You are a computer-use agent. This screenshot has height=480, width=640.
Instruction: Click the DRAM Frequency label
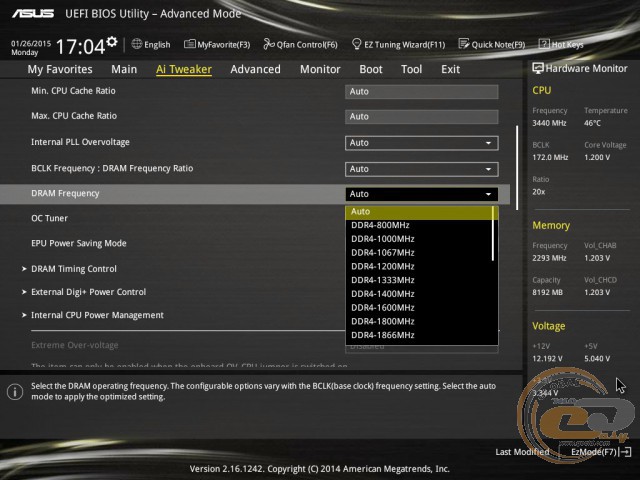point(65,193)
